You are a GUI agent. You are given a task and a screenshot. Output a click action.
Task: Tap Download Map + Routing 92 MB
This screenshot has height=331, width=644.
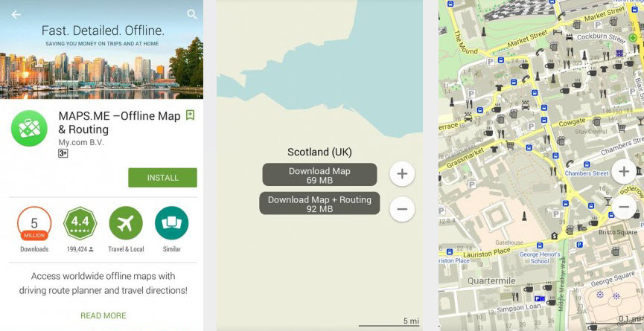[x=319, y=203]
